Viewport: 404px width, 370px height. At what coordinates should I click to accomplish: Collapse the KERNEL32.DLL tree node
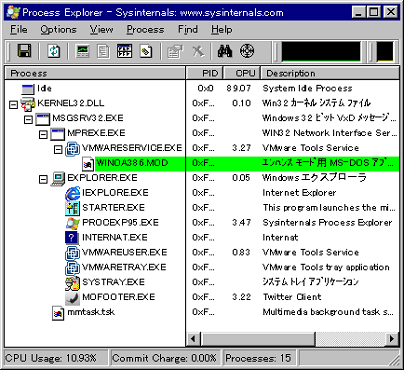click(13, 105)
